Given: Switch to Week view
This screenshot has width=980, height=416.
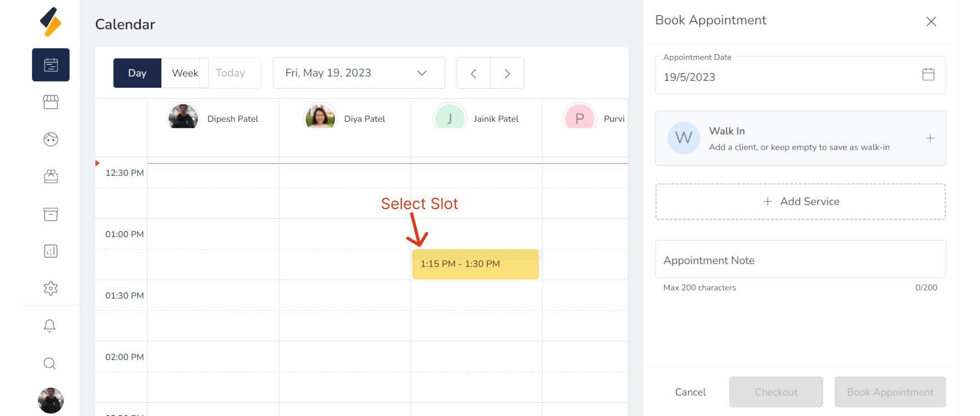Looking at the screenshot, I should click(184, 73).
